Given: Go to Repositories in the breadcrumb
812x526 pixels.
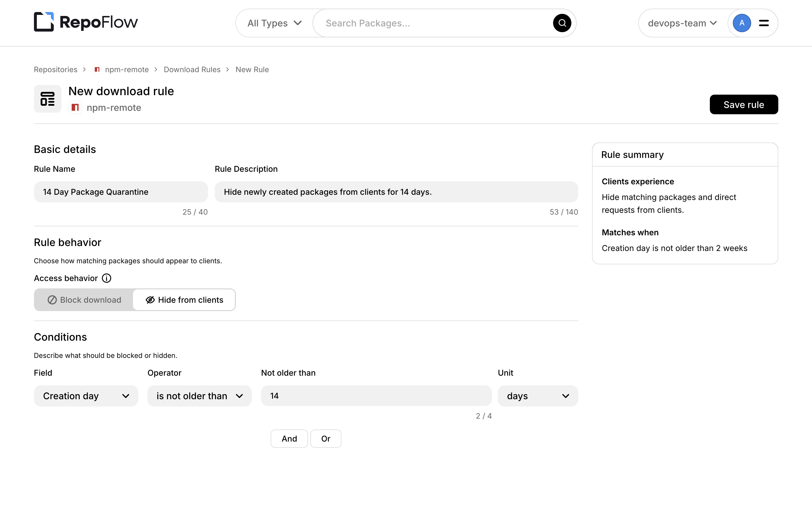Looking at the screenshot, I should [x=56, y=70].
